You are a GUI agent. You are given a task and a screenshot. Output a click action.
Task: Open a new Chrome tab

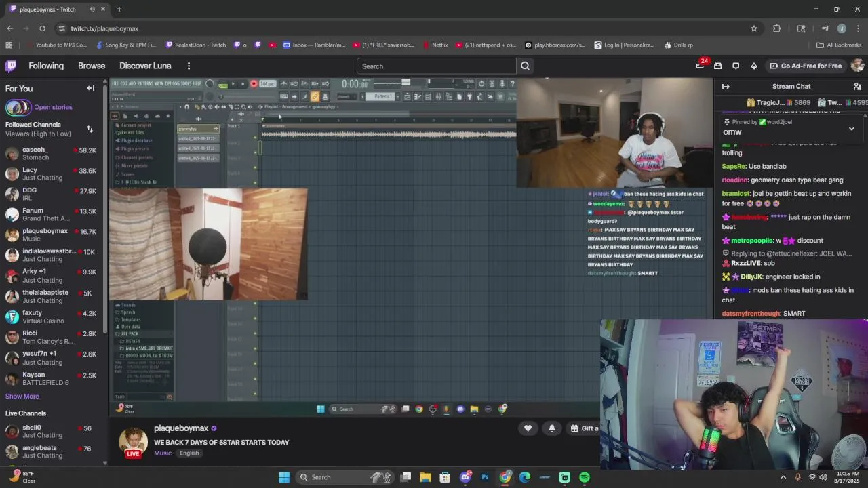(x=119, y=9)
